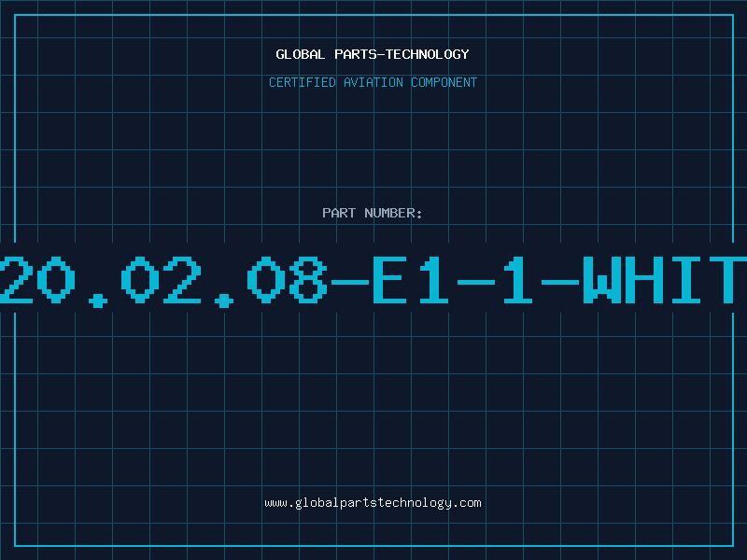The image size is (747, 560).
Task: Select the "08" segment of the part number
Action: 288,280
